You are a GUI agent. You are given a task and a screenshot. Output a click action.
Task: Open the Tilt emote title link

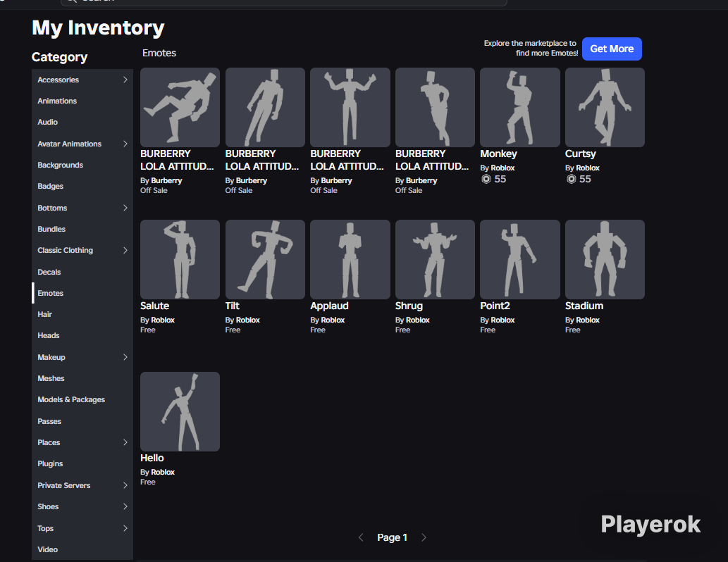point(232,306)
